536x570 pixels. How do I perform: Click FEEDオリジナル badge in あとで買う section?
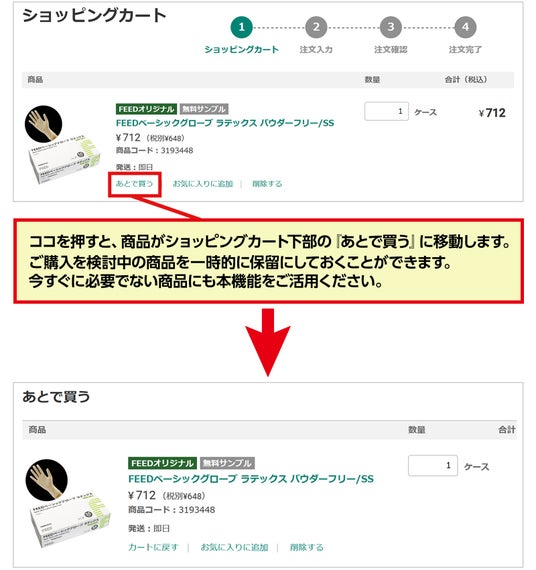[162, 463]
